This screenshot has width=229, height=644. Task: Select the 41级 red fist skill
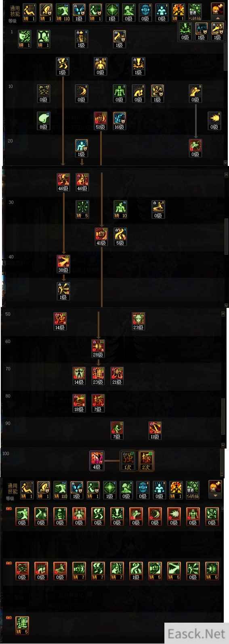101,237
